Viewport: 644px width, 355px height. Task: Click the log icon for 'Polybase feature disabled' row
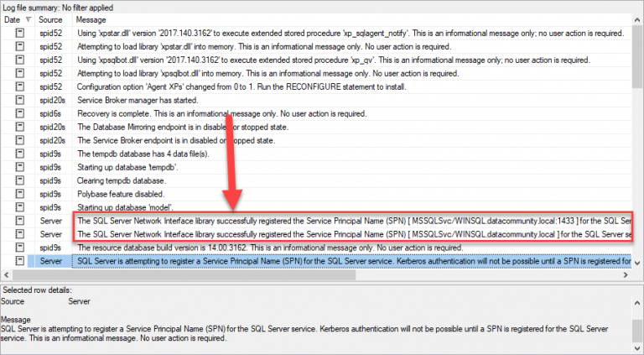click(20, 194)
